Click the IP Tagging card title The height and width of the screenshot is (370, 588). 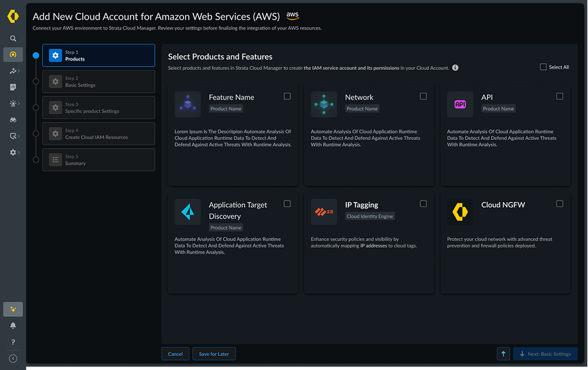click(362, 205)
